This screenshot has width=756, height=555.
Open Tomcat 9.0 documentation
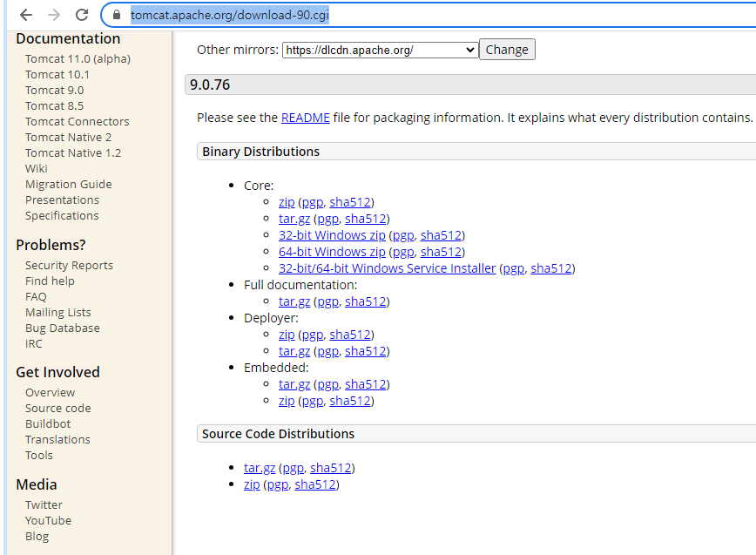(54, 90)
